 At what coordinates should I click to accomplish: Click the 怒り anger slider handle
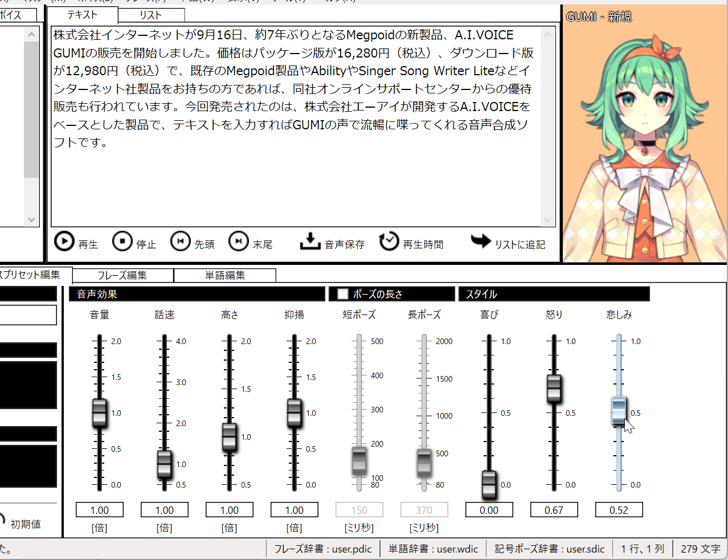click(x=554, y=389)
